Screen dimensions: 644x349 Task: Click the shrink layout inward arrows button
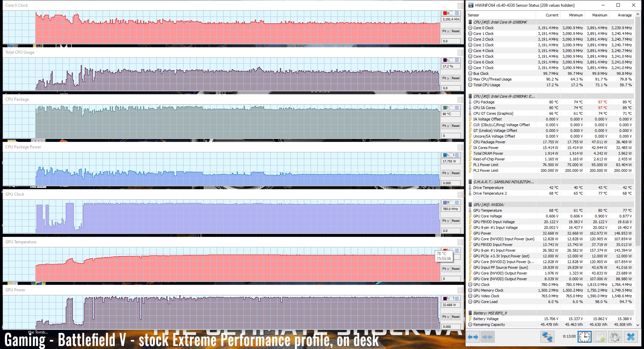coord(487,337)
